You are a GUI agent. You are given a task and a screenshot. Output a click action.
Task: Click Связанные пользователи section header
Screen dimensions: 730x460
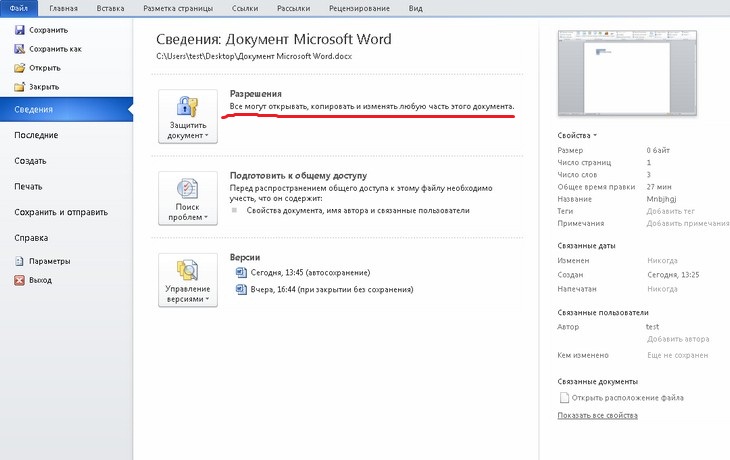603,312
